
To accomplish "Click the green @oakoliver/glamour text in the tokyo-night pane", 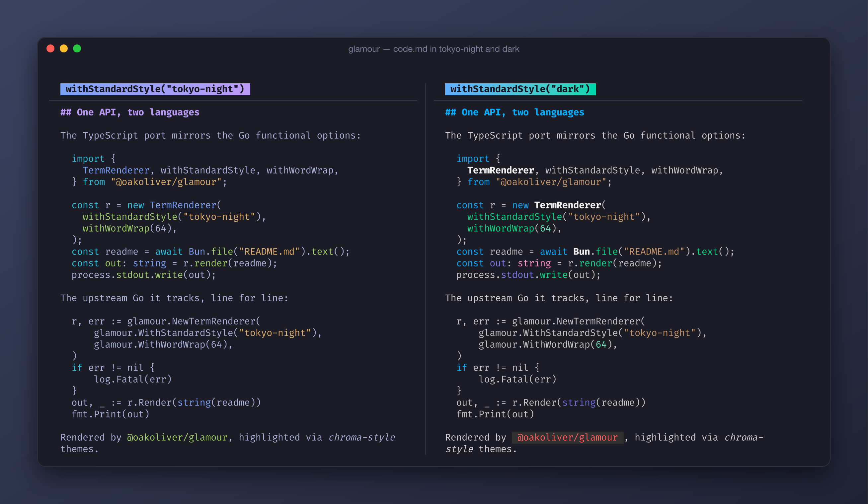I will point(177,438).
